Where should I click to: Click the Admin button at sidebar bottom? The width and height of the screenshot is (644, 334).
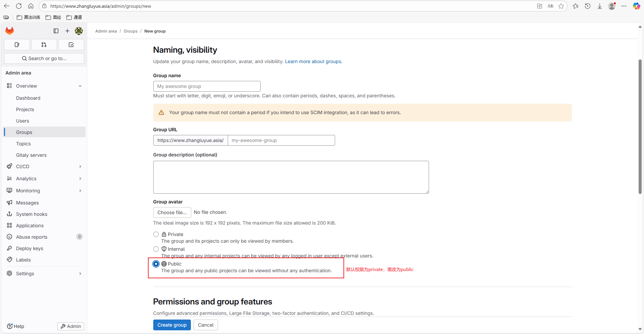coord(71,326)
